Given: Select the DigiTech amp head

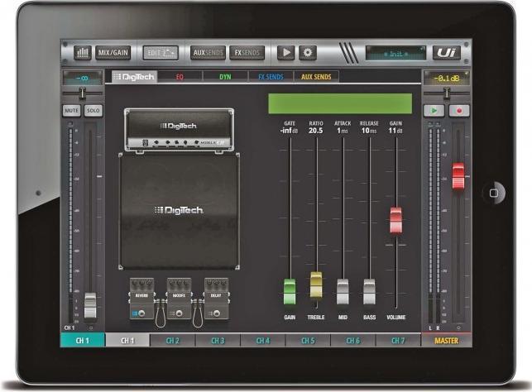Looking at the screenshot, I should pyautogui.click(x=180, y=130).
